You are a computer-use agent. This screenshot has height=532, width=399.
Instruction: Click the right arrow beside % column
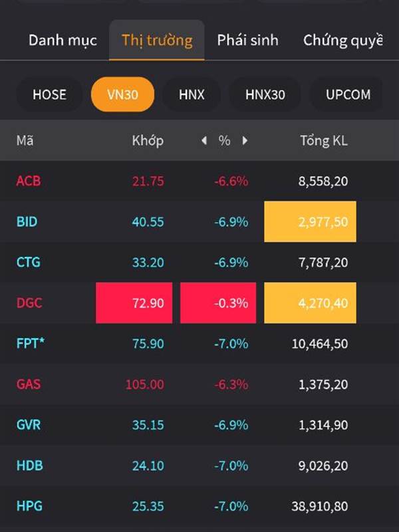pos(245,141)
